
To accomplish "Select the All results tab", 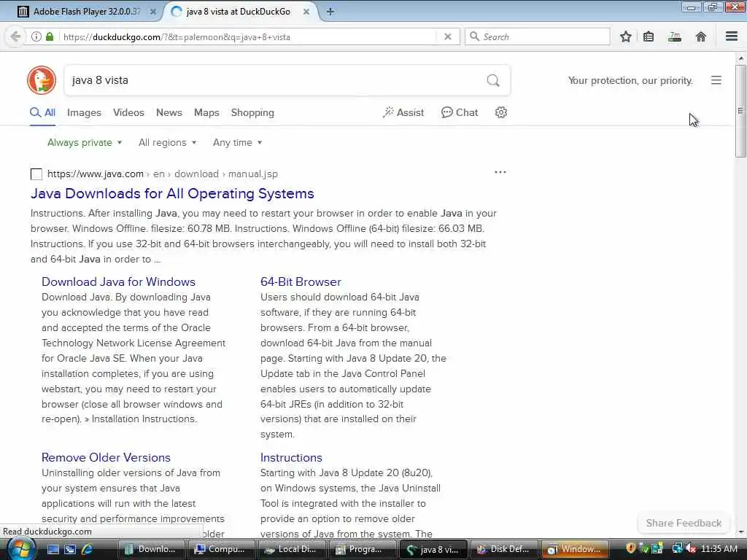I will tap(42, 113).
